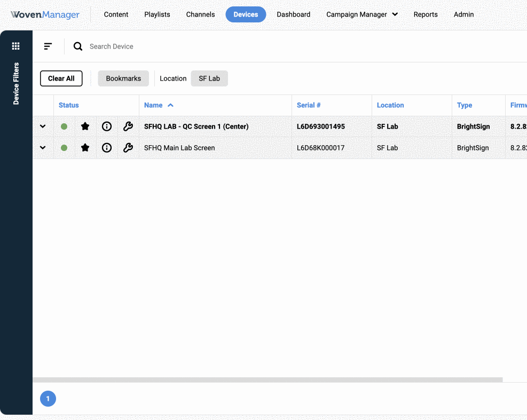
Task: Click wrench icon for SFHQ LAB - QC Screen 1
Action: (128, 126)
